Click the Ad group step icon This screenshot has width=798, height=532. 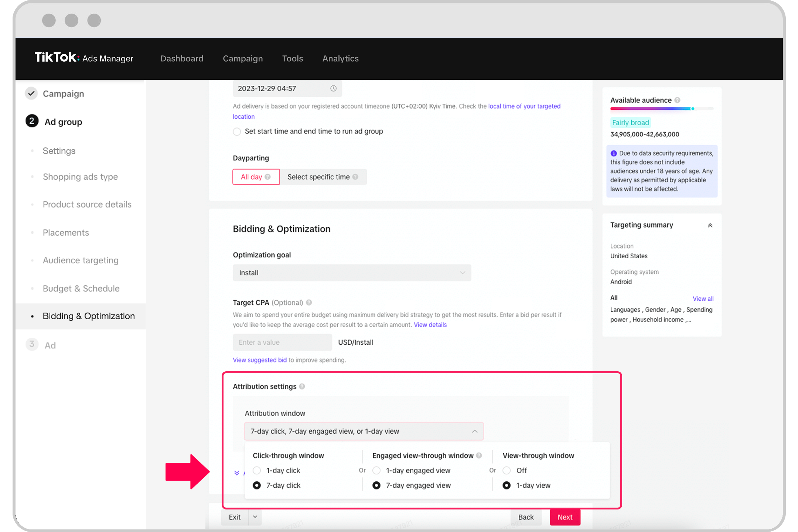31,121
